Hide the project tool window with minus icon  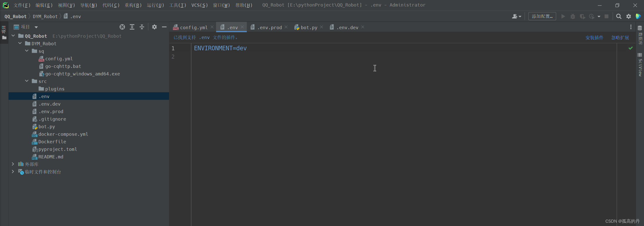pyautogui.click(x=164, y=27)
